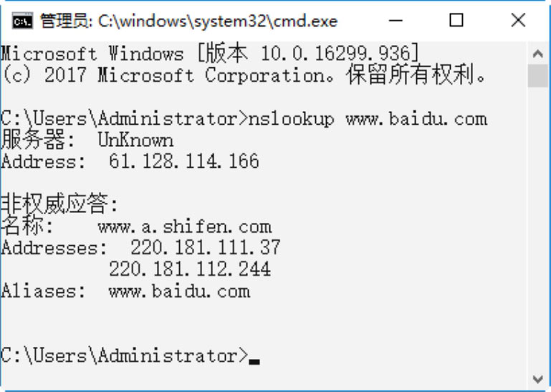Image resolution: width=551 pixels, height=392 pixels.
Task: Click the 服务器 UnKnown line
Action: tap(87, 140)
